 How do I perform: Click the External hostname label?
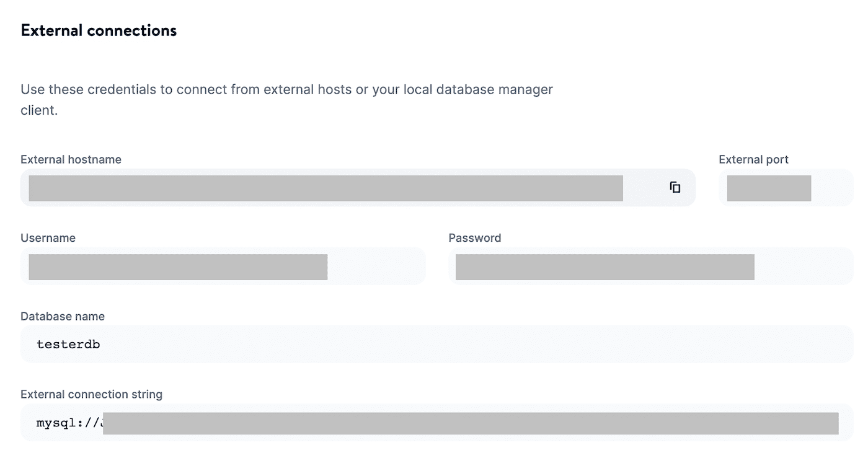[x=71, y=159]
